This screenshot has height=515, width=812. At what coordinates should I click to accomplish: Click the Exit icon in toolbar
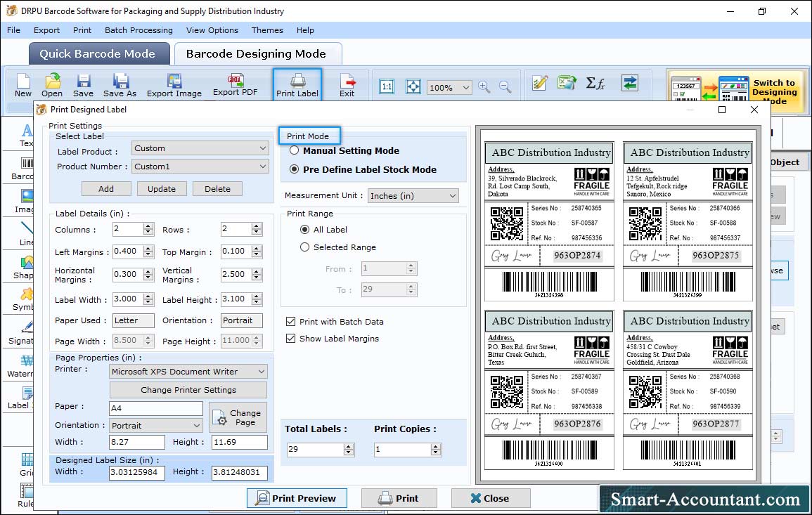pyautogui.click(x=347, y=86)
